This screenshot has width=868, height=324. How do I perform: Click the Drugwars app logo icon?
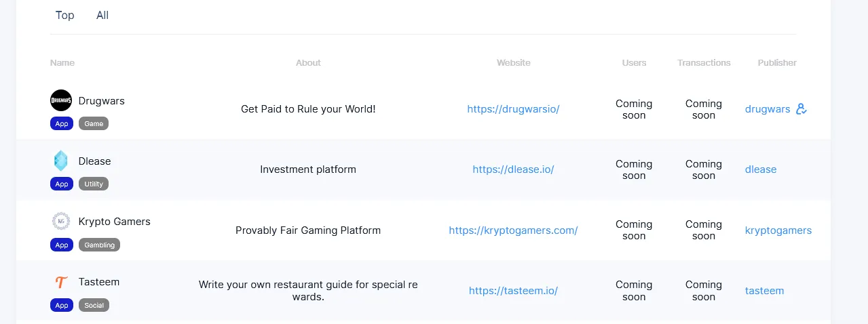pos(61,100)
